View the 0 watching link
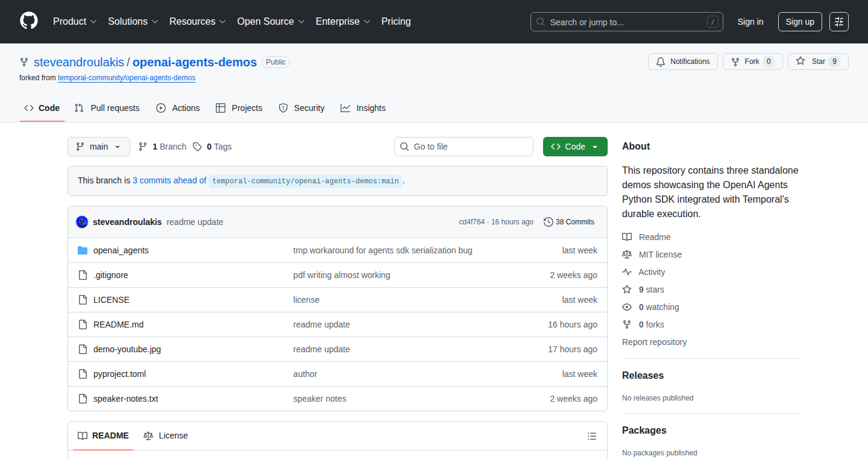868x459 pixels. [x=651, y=307]
